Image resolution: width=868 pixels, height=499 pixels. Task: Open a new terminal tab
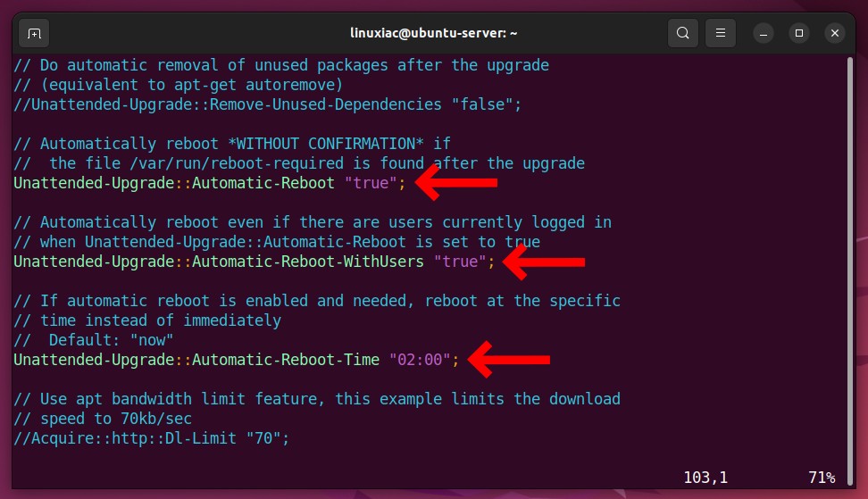(34, 33)
